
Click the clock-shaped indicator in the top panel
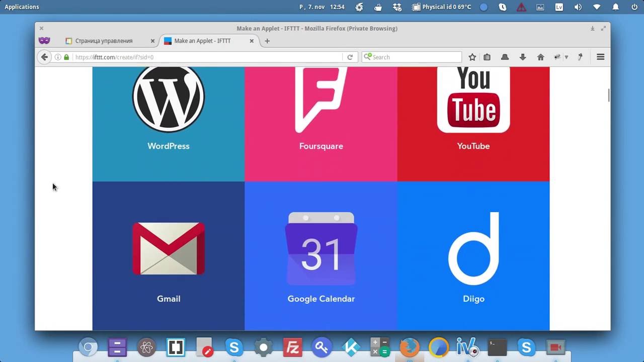503,7
